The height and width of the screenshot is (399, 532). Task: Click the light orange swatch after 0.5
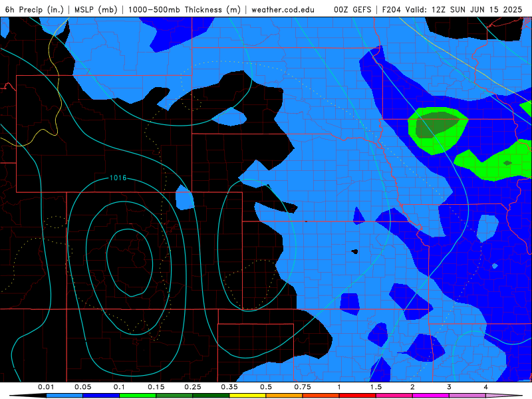pyautogui.click(x=285, y=396)
